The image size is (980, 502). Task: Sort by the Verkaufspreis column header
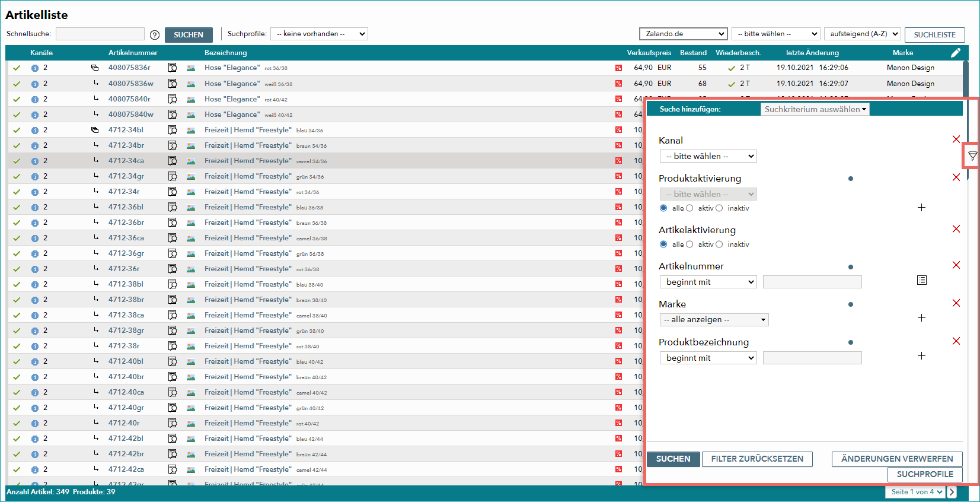pos(649,53)
